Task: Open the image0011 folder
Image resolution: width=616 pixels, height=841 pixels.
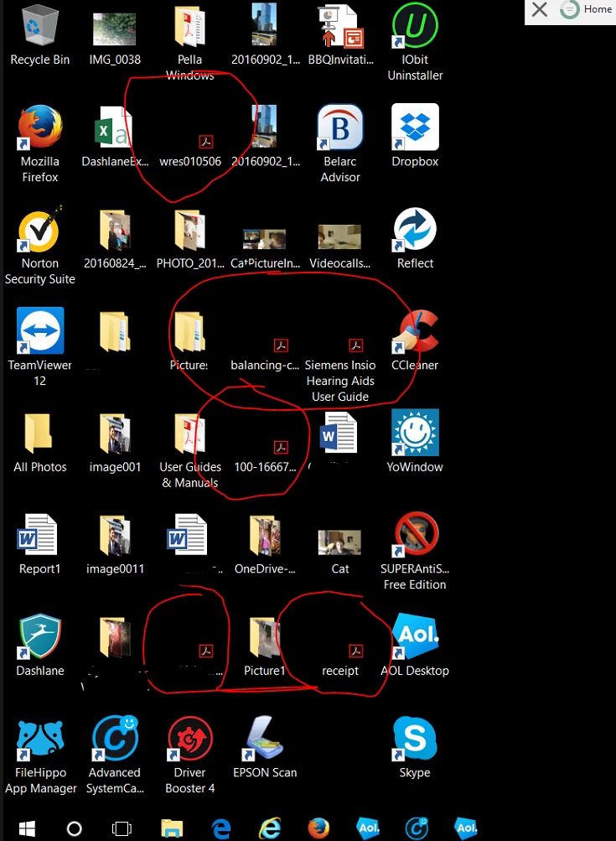Action: pyautogui.click(x=115, y=537)
